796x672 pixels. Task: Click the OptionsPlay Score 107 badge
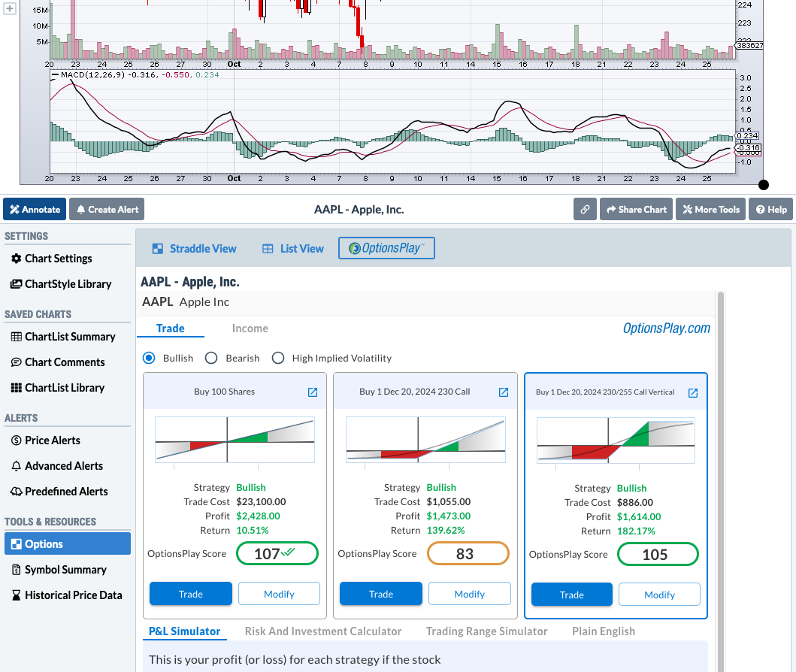(x=277, y=553)
